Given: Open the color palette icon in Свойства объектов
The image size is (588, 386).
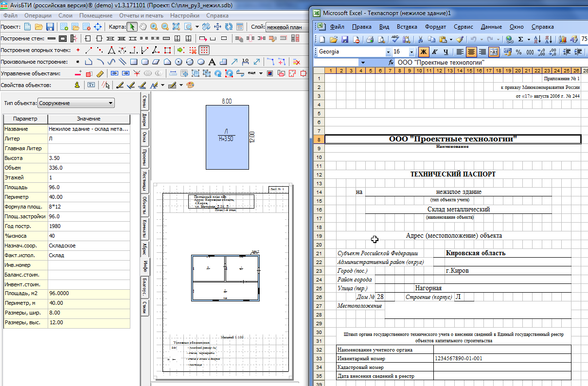Looking at the screenshot, I should click(190, 85).
